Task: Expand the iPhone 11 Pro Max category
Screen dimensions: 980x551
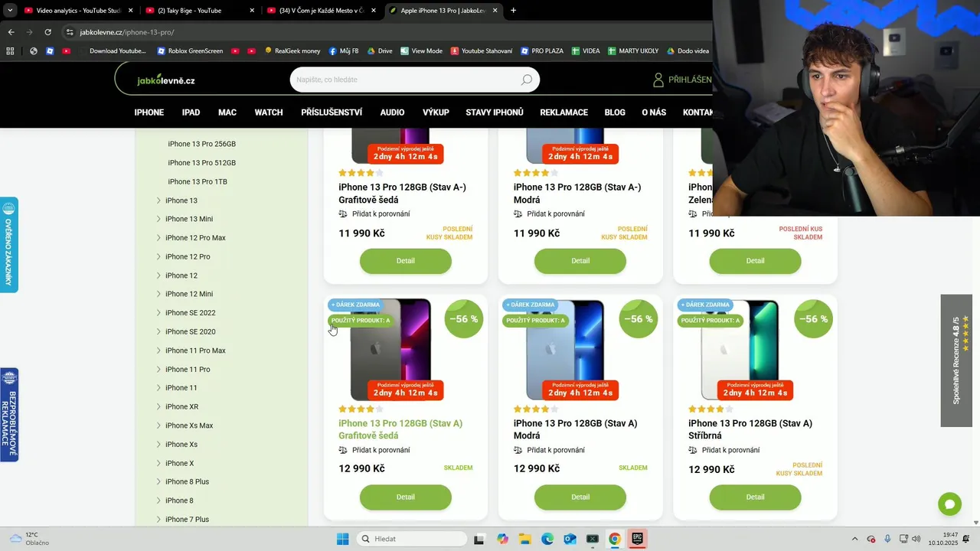Action: coord(158,350)
